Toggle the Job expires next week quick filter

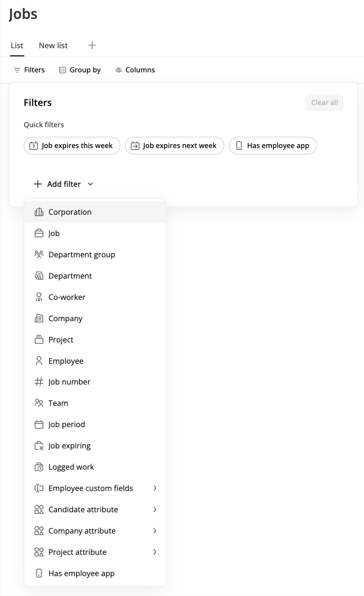[x=174, y=146]
